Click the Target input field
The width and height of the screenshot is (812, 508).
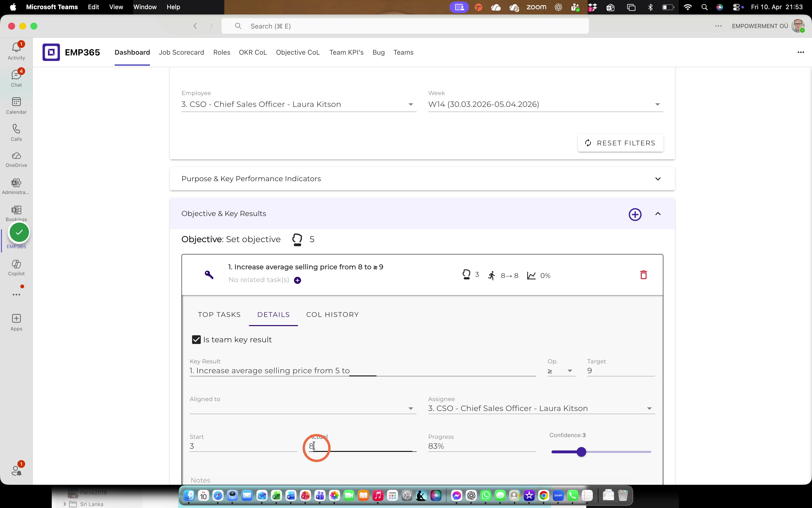621,371
